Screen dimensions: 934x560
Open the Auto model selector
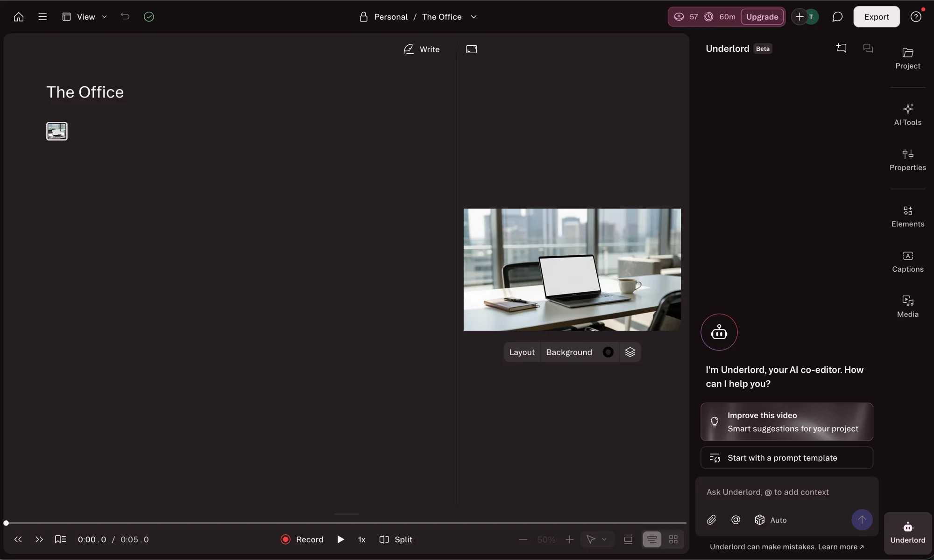[771, 520]
